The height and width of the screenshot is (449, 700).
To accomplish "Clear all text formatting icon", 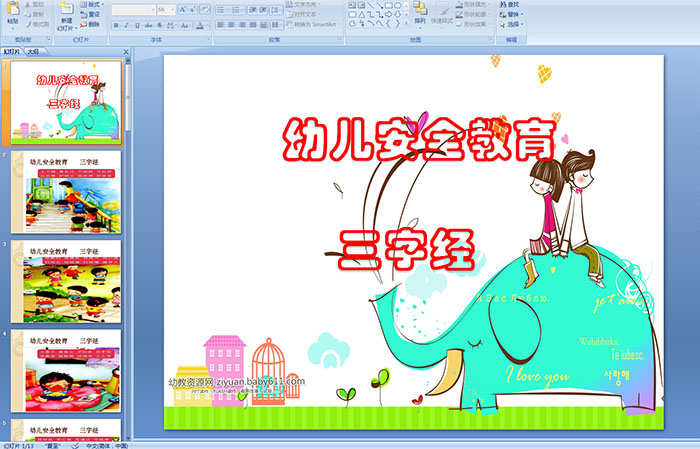I will coord(205,9).
